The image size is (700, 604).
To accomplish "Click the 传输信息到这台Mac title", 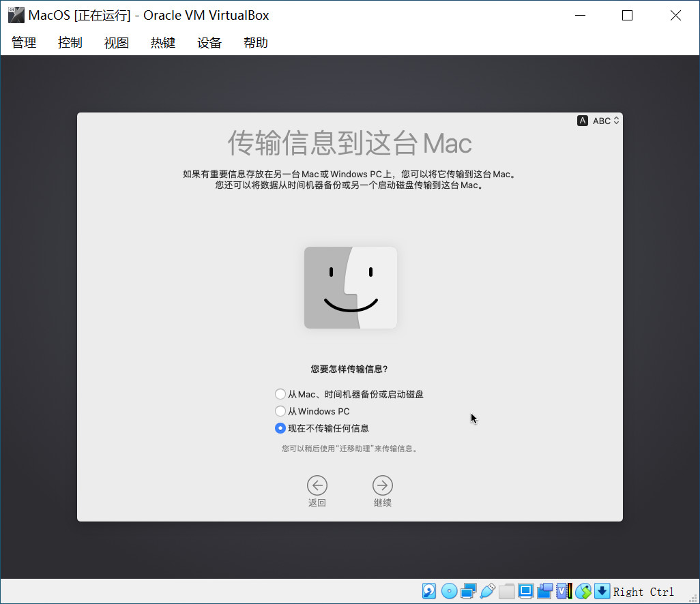I will coord(349,143).
